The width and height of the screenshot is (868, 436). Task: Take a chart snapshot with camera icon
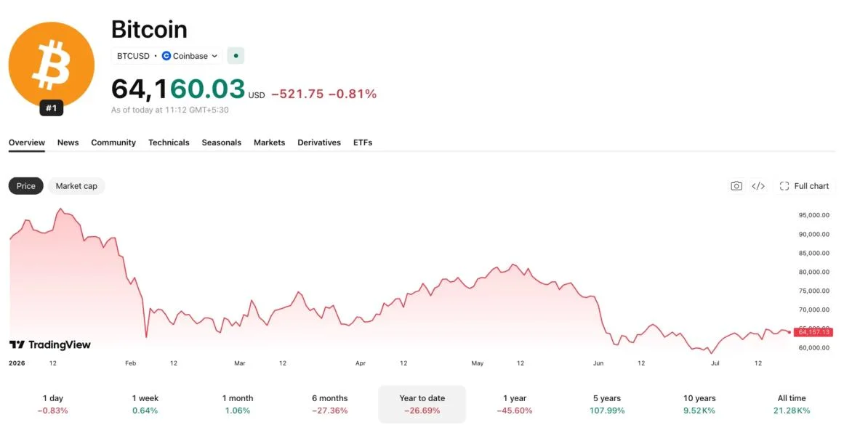tap(736, 186)
